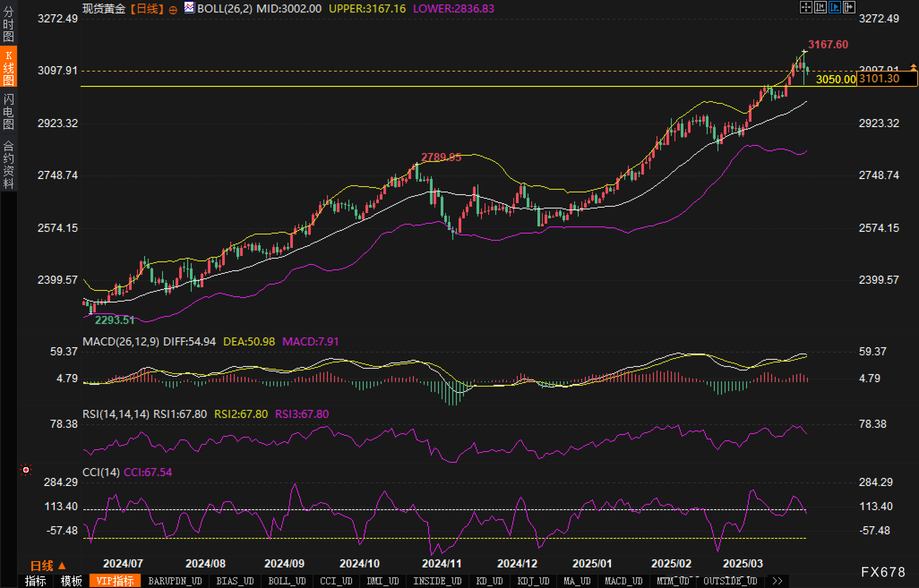Click the BOLL indicator chart icon
Image resolution: width=919 pixels, height=588 pixels.
click(189, 8)
